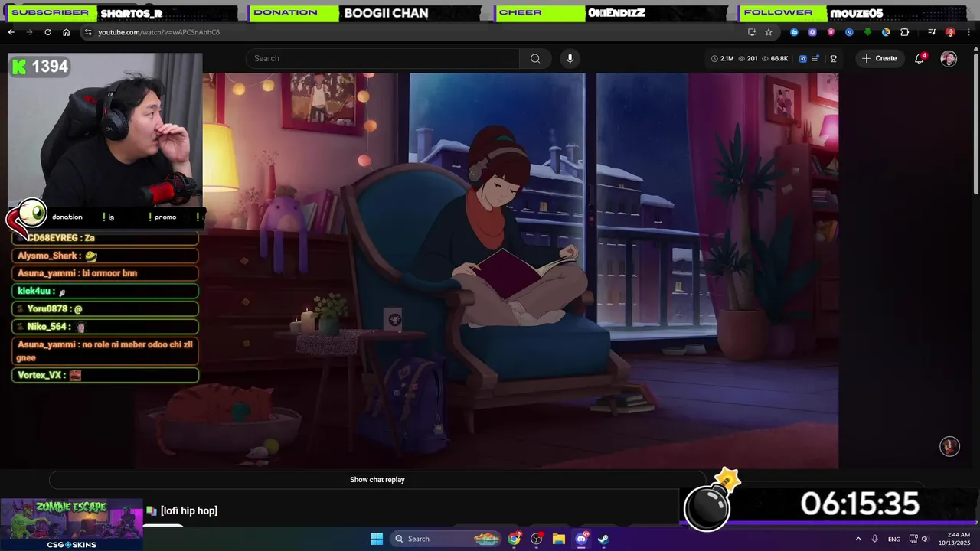Click the CSGOSKINS logo
This screenshot has width=980, height=551.
point(71,545)
